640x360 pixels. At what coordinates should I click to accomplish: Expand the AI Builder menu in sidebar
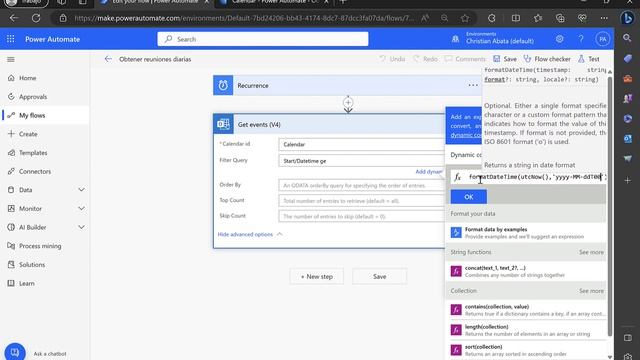click(x=81, y=227)
